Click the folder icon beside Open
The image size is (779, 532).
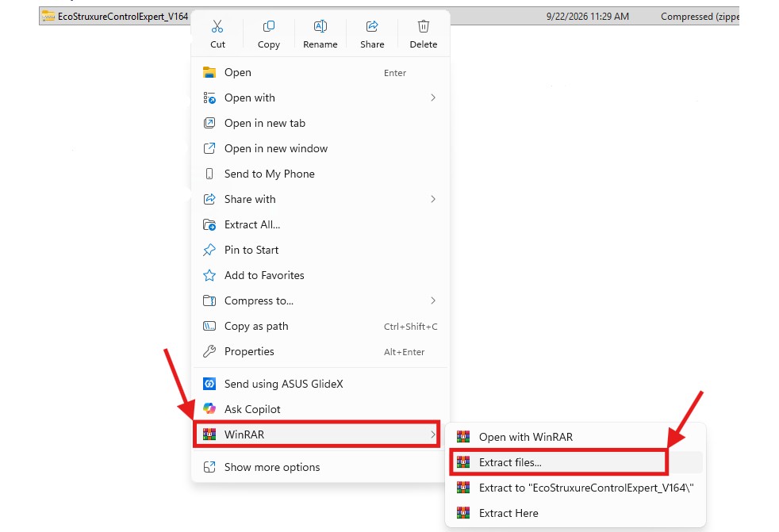[209, 72]
